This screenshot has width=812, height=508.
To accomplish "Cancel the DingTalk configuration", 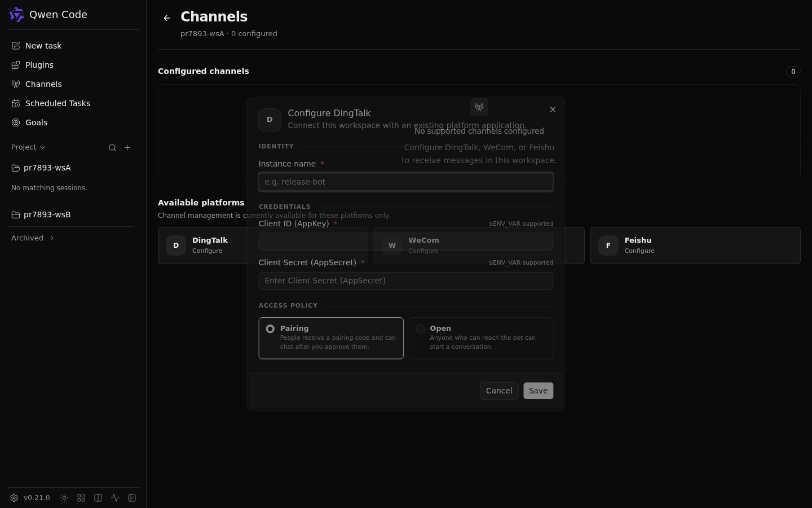I will (x=499, y=391).
